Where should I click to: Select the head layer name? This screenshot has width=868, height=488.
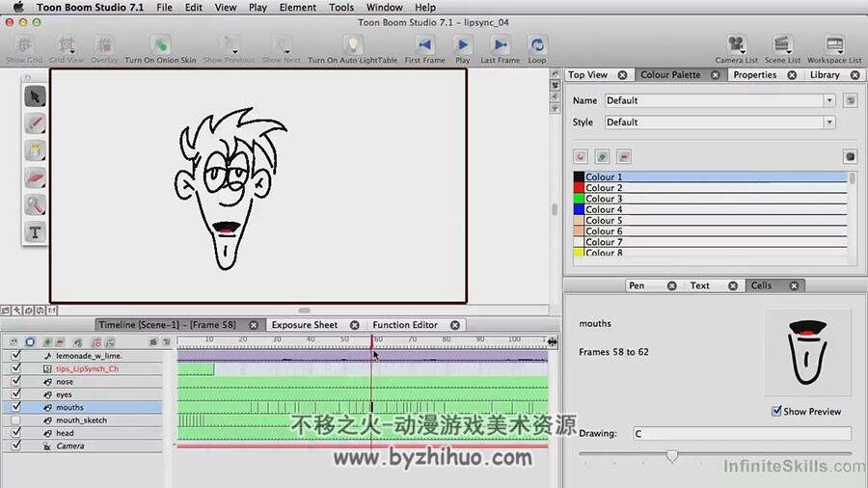(x=65, y=433)
